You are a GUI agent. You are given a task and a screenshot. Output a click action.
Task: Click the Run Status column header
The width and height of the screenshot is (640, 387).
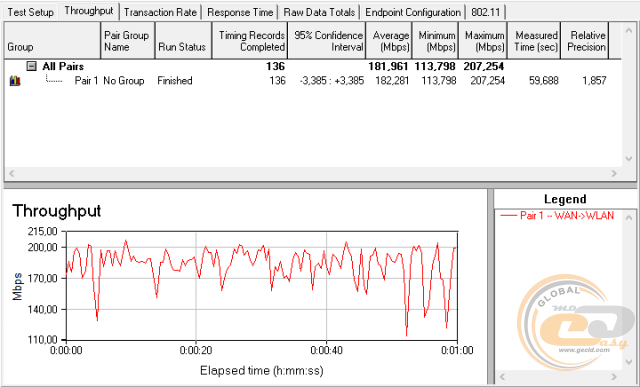click(x=183, y=40)
